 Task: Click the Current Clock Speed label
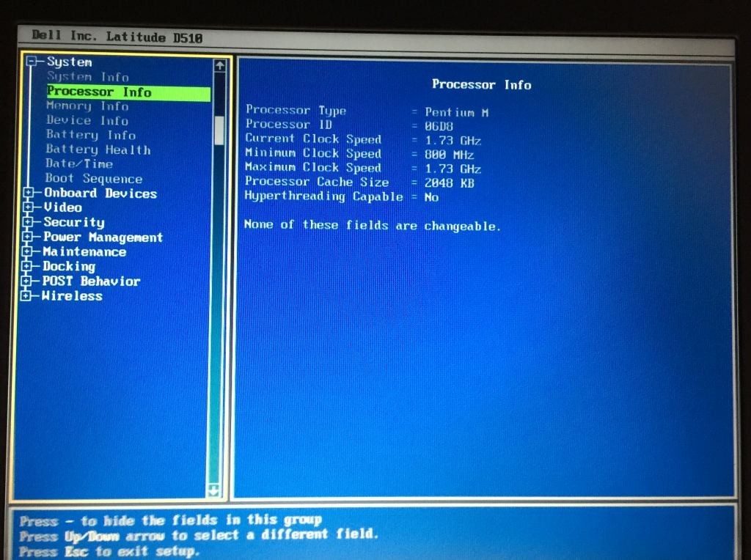point(313,139)
